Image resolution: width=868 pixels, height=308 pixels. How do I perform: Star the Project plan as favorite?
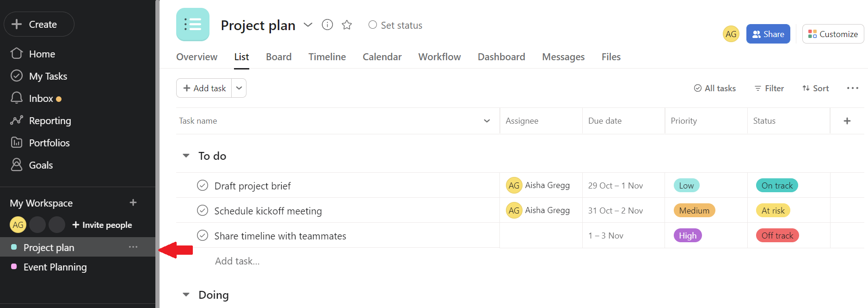347,25
